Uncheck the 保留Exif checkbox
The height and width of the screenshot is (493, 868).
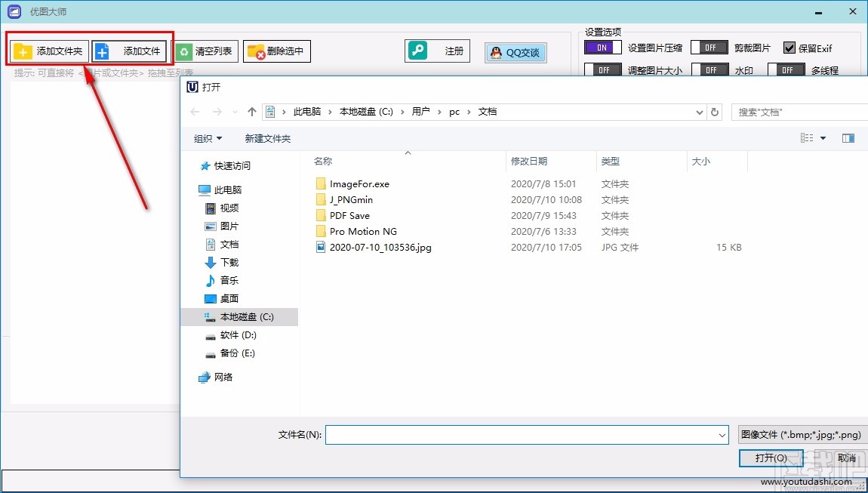pyautogui.click(x=789, y=47)
